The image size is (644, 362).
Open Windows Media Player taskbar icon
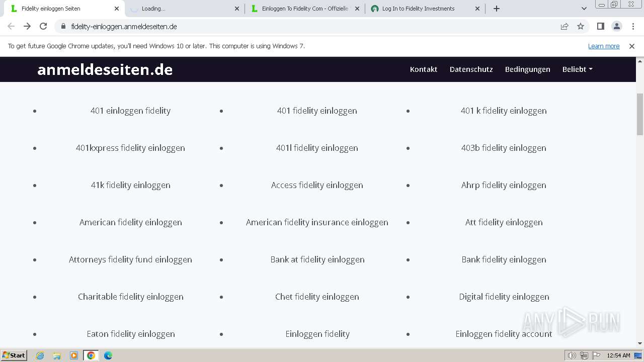coord(74,355)
